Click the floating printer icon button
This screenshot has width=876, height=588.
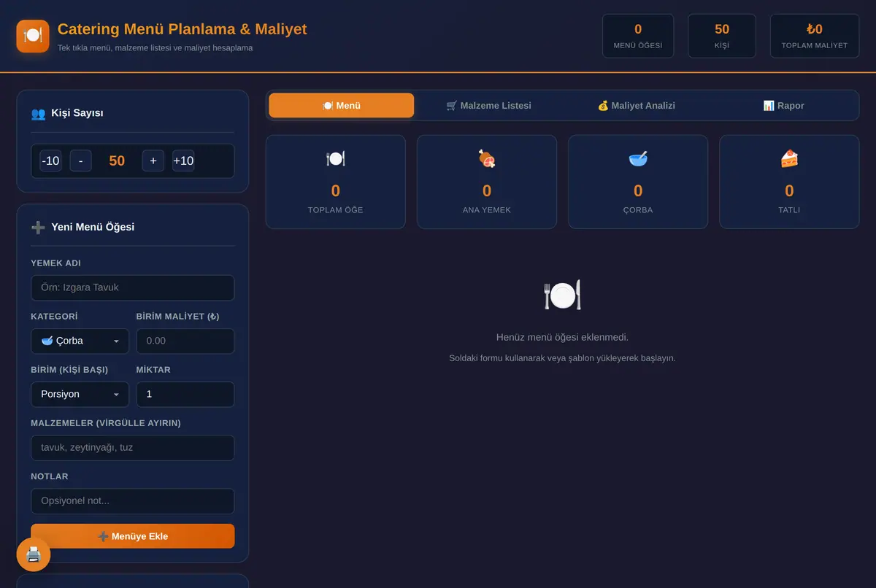pos(34,554)
